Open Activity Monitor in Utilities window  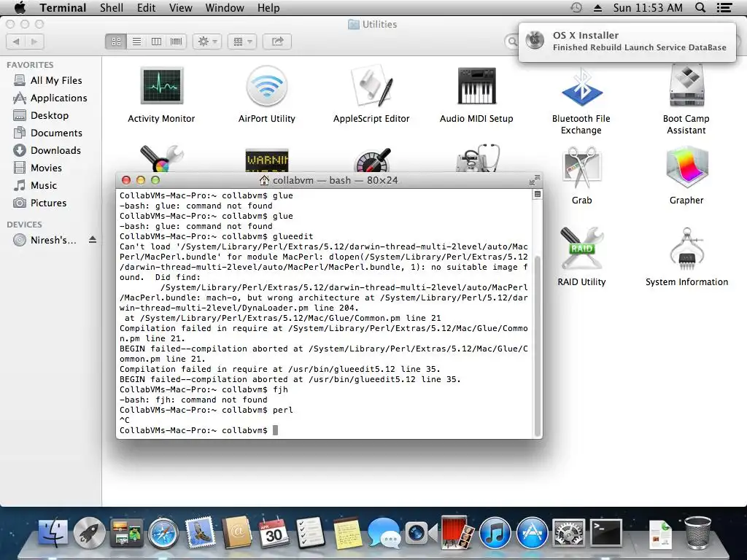click(x=161, y=86)
